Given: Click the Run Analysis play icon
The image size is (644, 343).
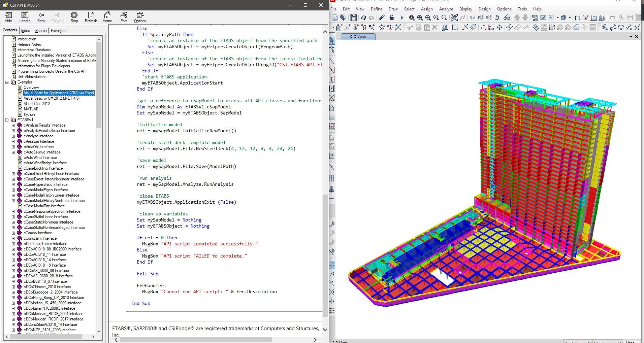Looking at the screenshot, I should pyautogui.click(x=401, y=18).
